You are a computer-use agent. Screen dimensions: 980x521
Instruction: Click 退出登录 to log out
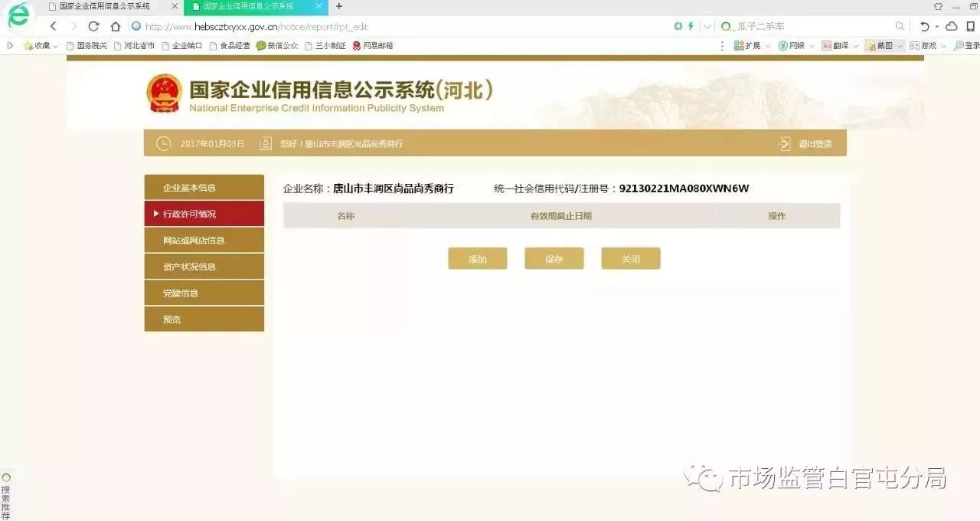[815, 144]
